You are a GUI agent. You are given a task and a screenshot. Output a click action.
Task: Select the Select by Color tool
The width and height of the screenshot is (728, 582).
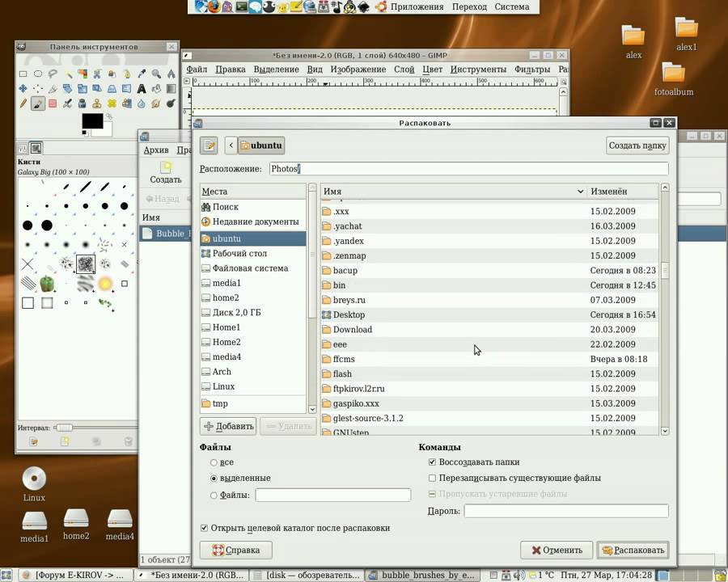click(83, 74)
